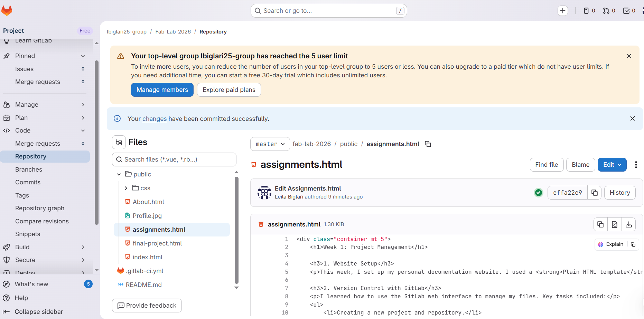
Task: Open the Edit dropdown button
Action: coord(612,165)
